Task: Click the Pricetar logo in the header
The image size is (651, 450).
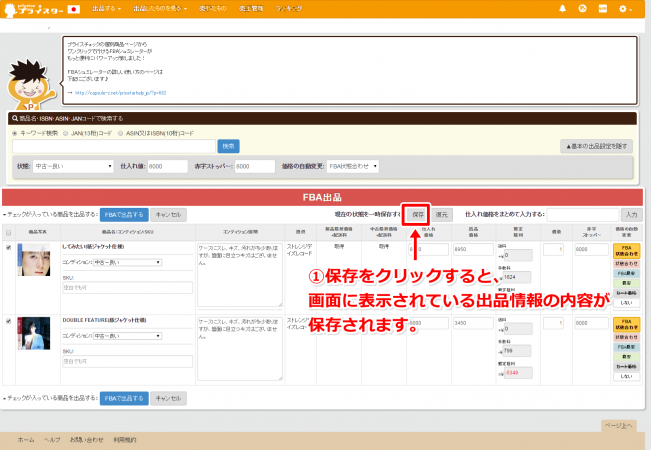Action: 34,9
